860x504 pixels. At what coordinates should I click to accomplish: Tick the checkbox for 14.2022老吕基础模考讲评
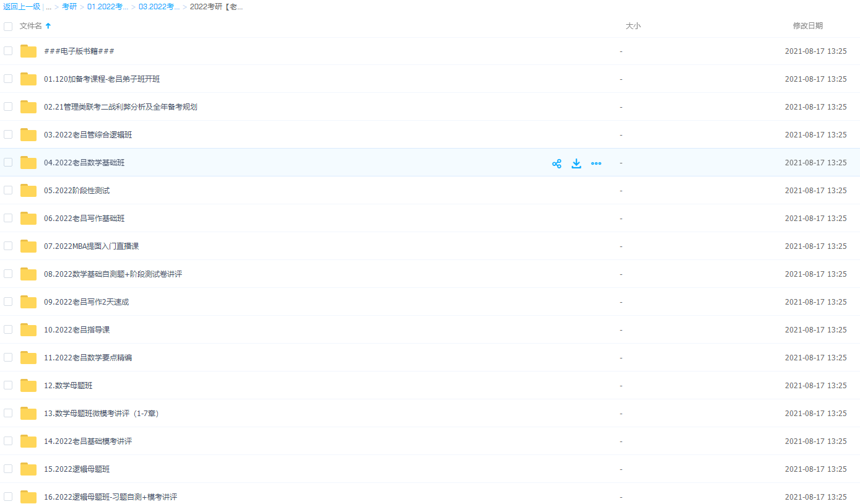[8, 441]
